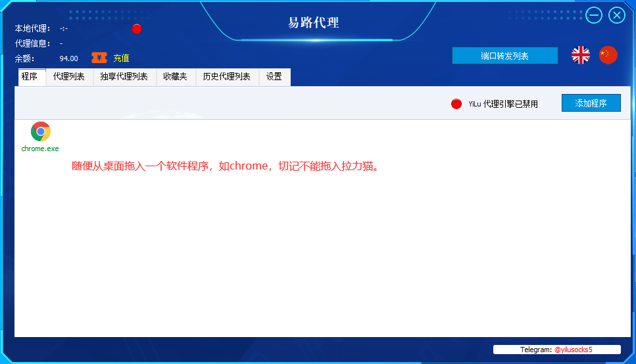Click the YiLu 代理引擎已禁用 status text
This screenshot has width=636, height=364.
(x=503, y=104)
